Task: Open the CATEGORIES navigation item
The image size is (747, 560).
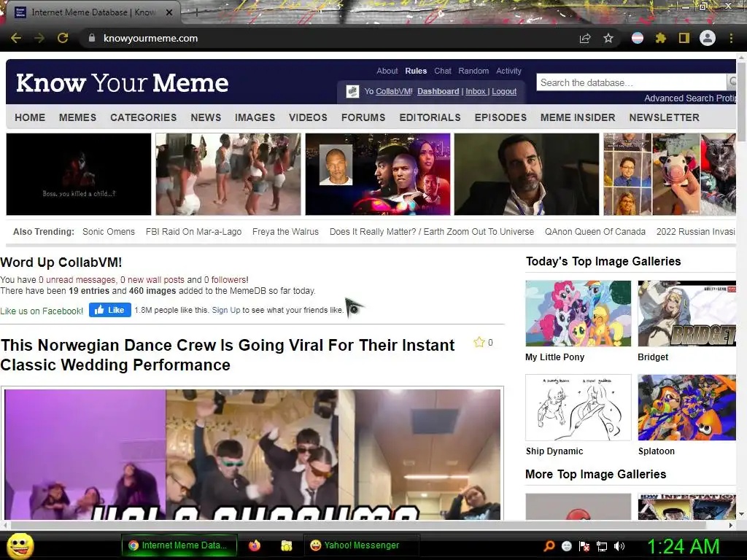Action: pyautogui.click(x=144, y=117)
